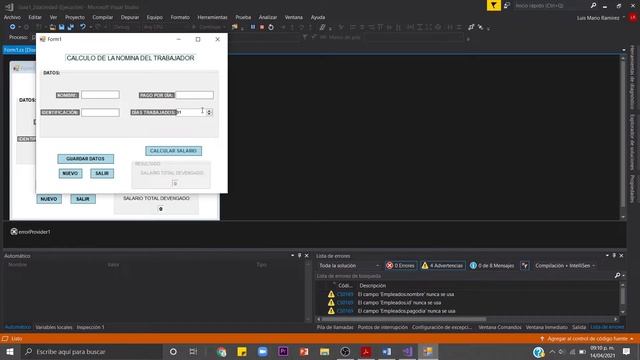
Task: Switch to the Pila de llamadas tab
Action: 335,327
